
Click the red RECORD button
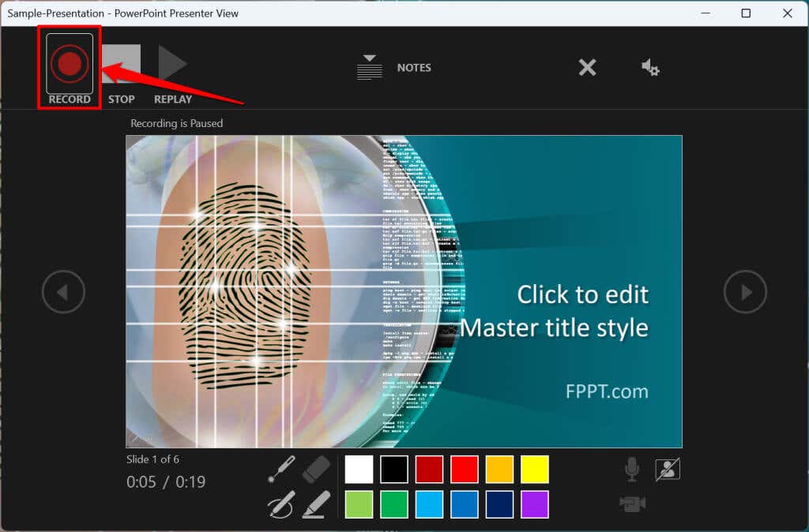70,64
